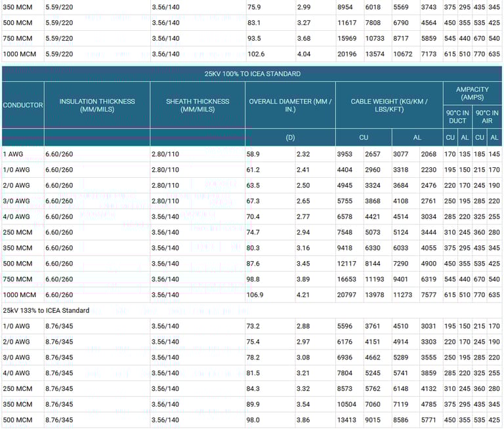This screenshot has width=504, height=429.
Task: Select the '90°C IN DUCT' subheader
Action: 457,117
